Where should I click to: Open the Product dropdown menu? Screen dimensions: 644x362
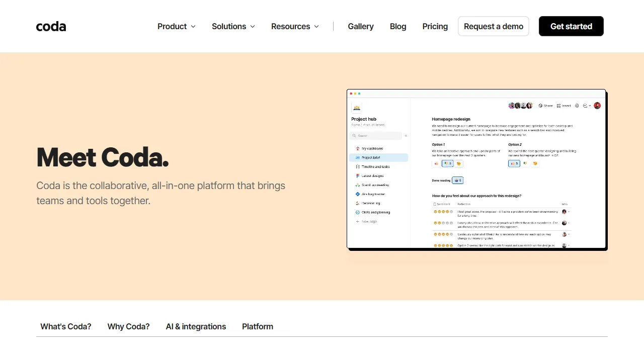[177, 26]
